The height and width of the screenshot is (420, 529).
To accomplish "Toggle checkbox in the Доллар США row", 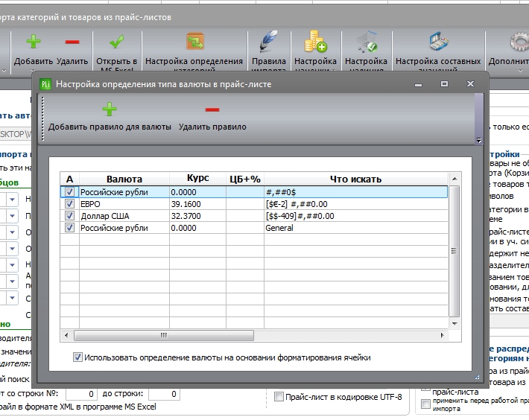I will 69,216.
